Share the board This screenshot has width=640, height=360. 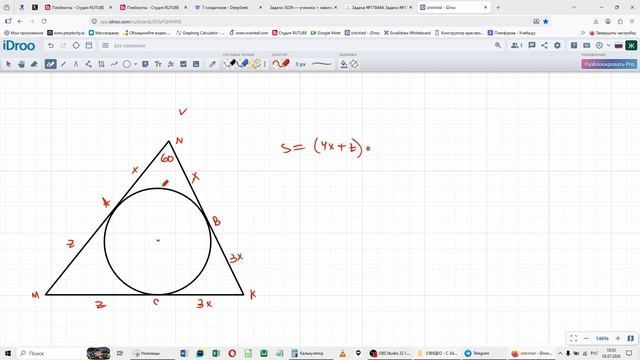pyautogui.click(x=544, y=45)
